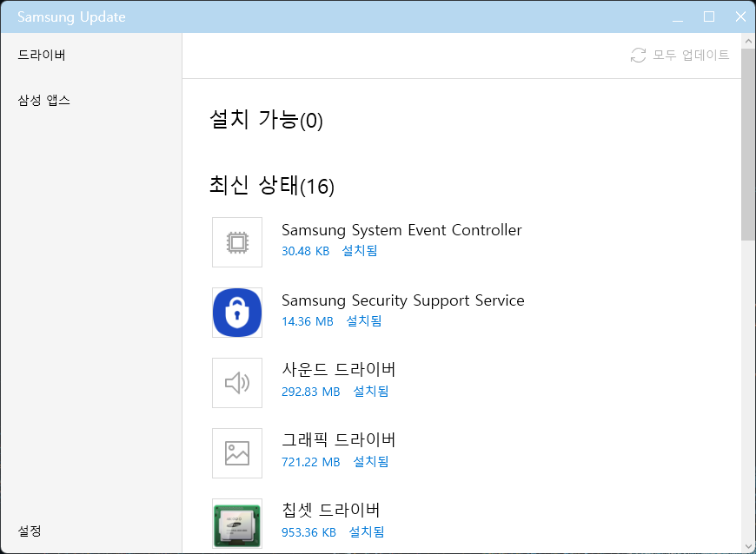Click 설치됨 status for the graphics driver

(x=370, y=462)
